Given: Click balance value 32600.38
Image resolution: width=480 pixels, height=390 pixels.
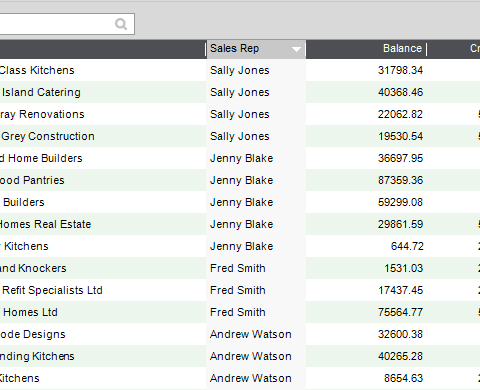Looking at the screenshot, I should coord(400,334).
